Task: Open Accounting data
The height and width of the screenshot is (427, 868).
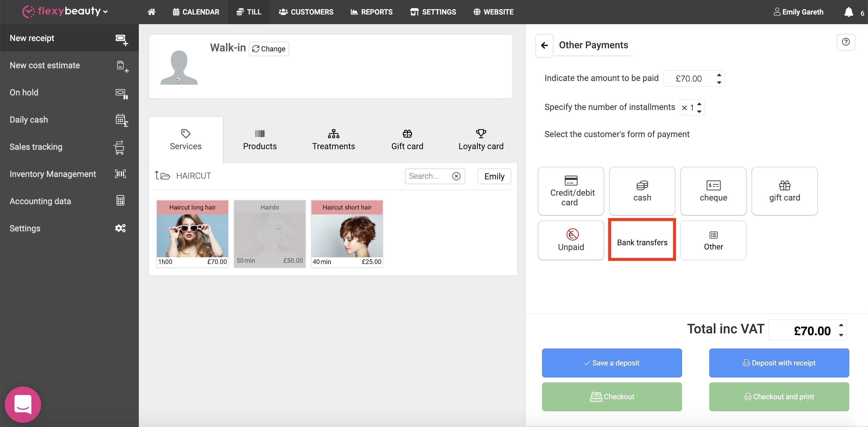Action: [x=69, y=201]
